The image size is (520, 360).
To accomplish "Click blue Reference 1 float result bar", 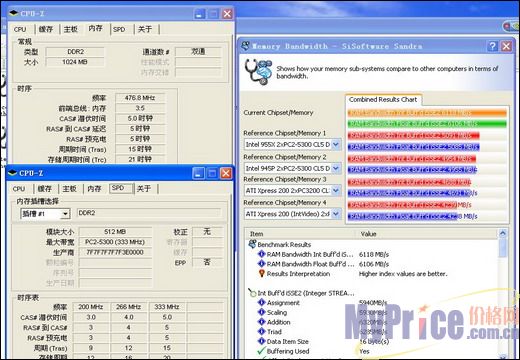I will (414, 147).
